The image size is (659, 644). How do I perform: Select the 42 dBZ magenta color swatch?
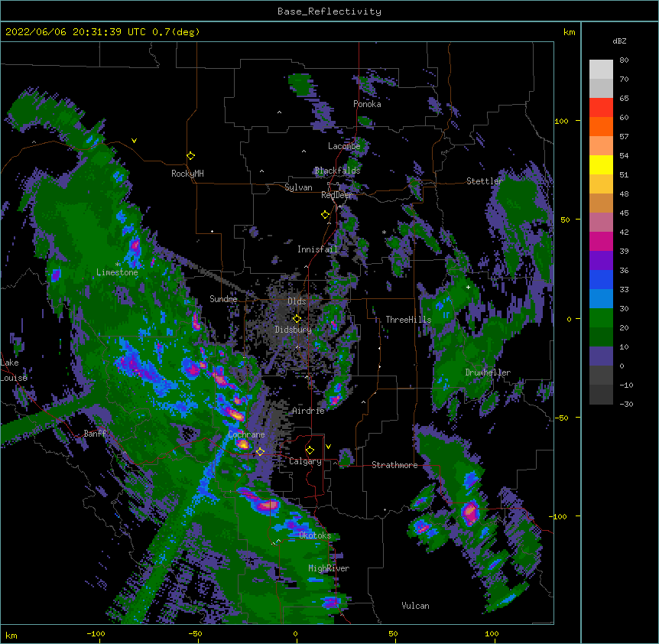click(601, 241)
